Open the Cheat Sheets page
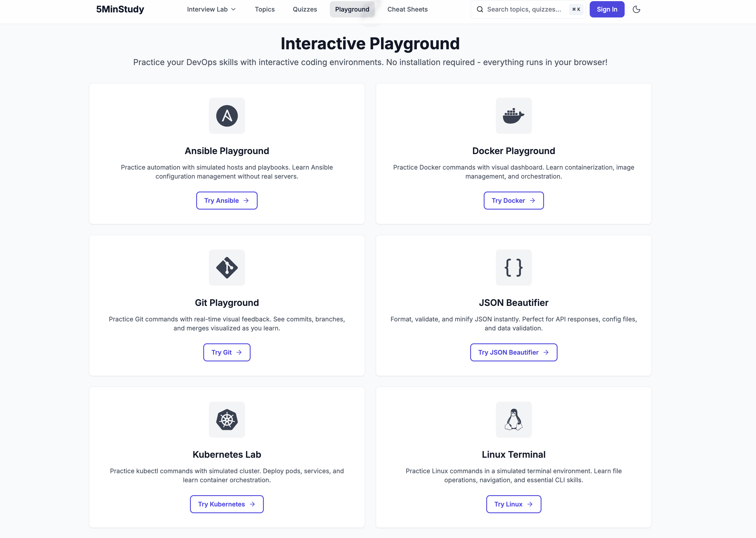Viewport: 756px width, 538px height. click(x=407, y=9)
